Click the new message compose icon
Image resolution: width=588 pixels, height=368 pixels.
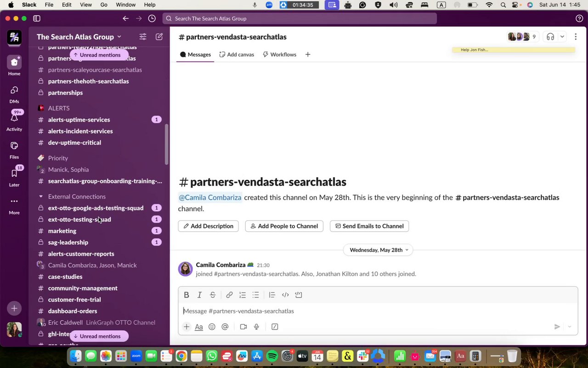(x=159, y=37)
